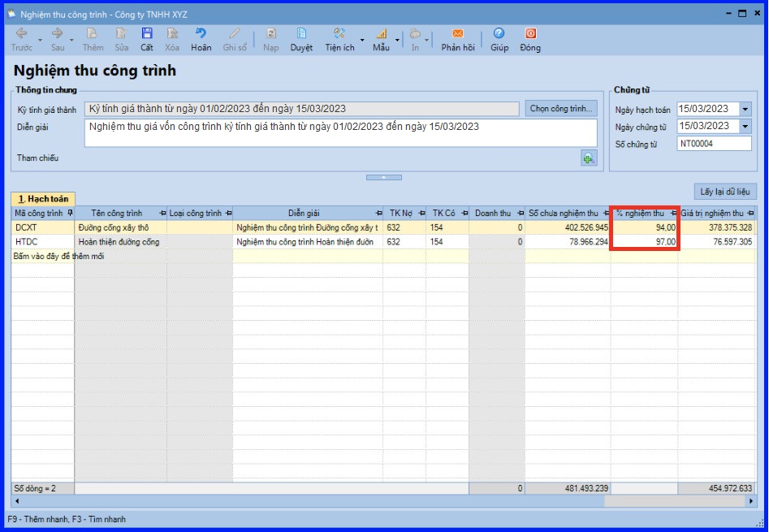Click the 94,00 percent cell

[645, 227]
